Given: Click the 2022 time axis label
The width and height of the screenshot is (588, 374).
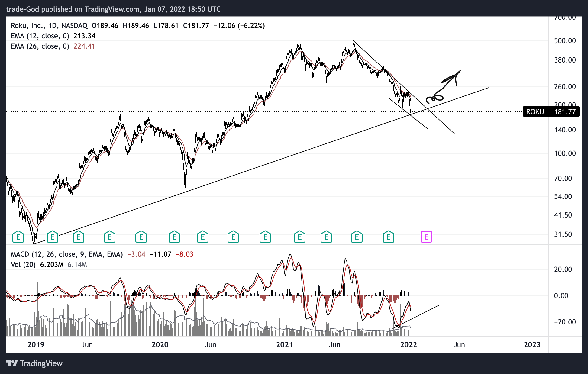Looking at the screenshot, I should [x=409, y=344].
